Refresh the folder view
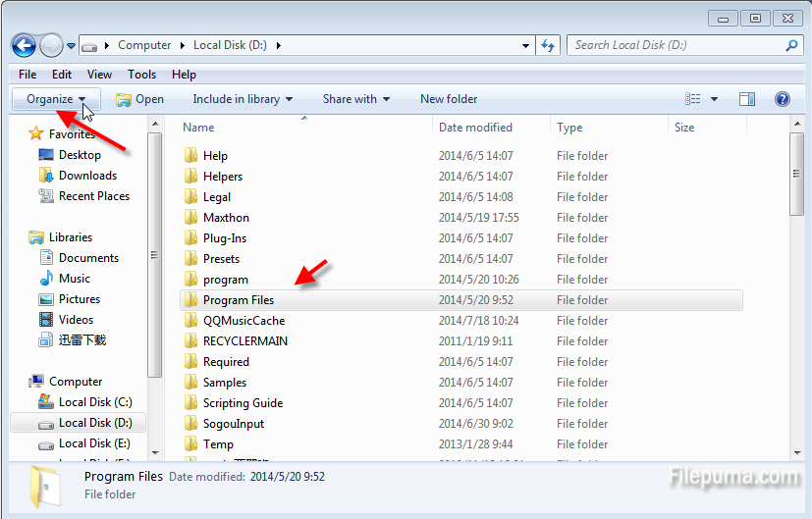812x519 pixels. click(548, 46)
